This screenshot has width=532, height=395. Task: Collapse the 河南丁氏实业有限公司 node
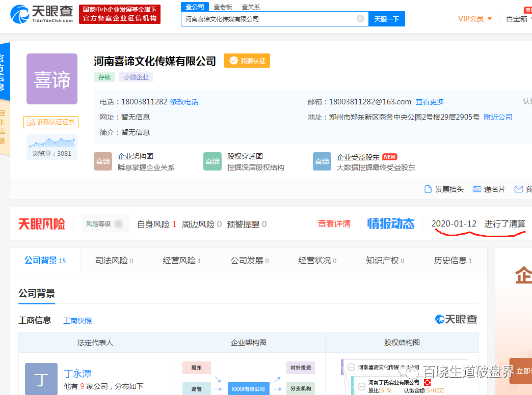tap(362, 386)
